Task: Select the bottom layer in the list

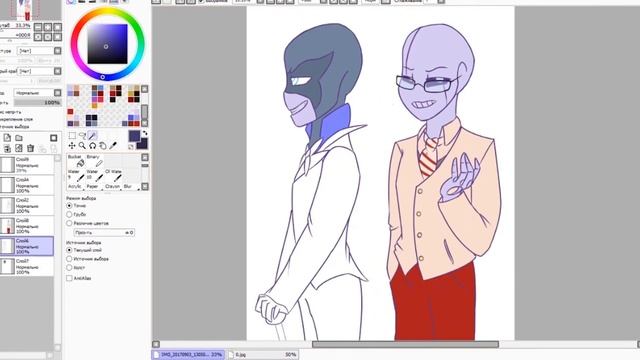Action: (x=27, y=267)
